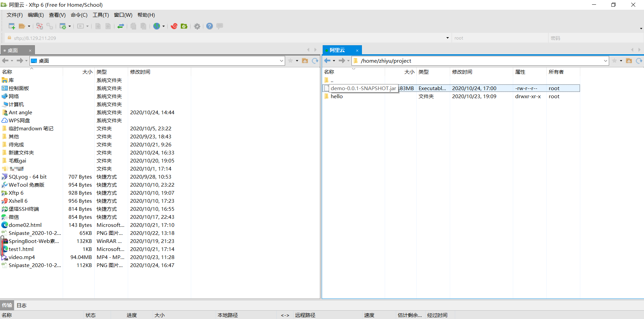This screenshot has width=644, height=319.
Task: Sort local files by 大小 column
Action: pos(79,72)
